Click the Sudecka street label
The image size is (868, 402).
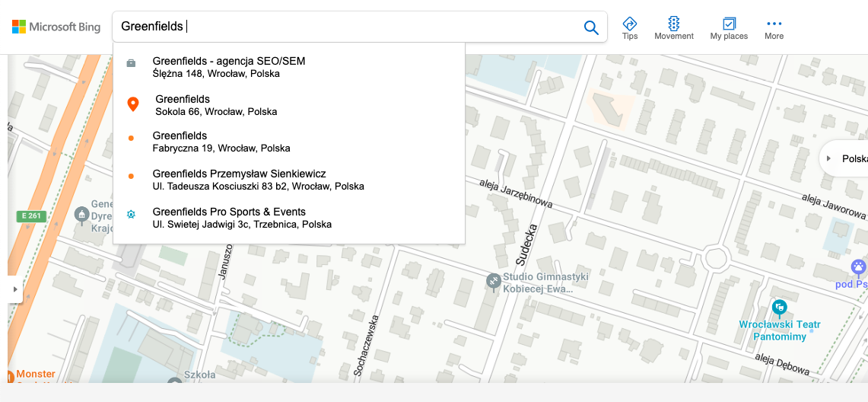click(x=526, y=244)
